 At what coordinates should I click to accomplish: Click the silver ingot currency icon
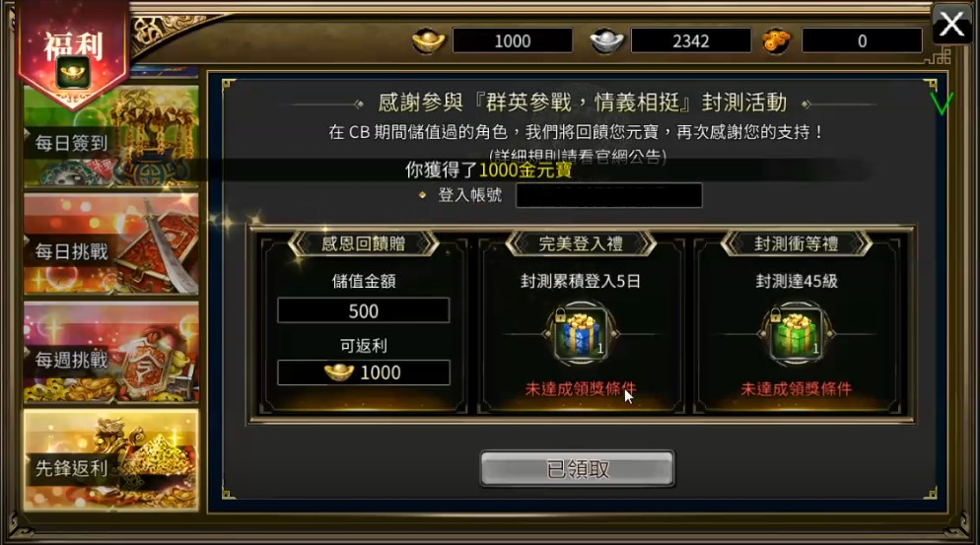[606, 40]
